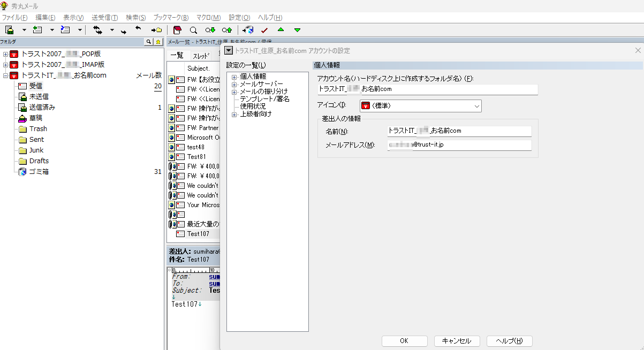
Task: Click the メールアドレス input field
Action: point(459,145)
